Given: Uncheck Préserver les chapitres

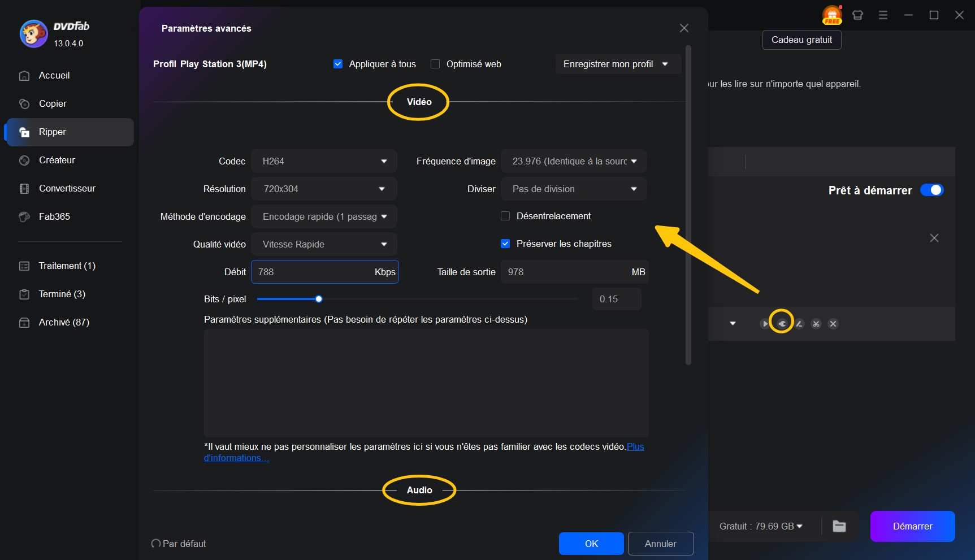Looking at the screenshot, I should [505, 244].
